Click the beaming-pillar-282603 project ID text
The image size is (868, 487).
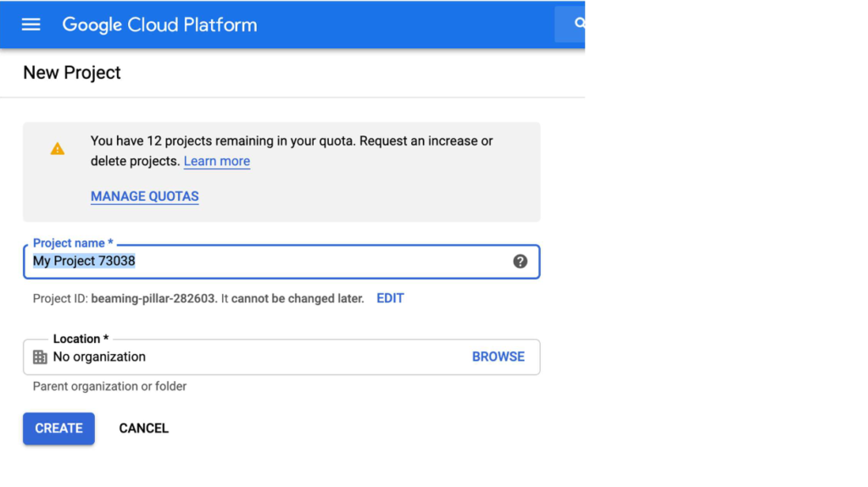click(154, 298)
